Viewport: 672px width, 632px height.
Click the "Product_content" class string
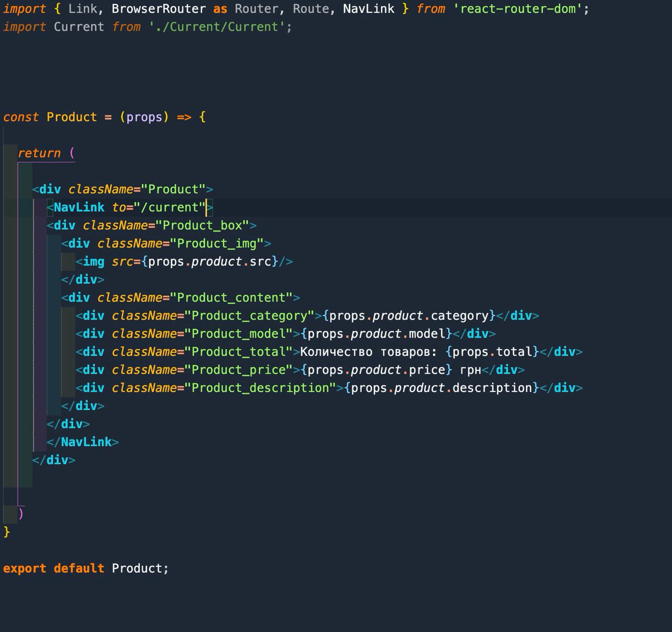tap(231, 298)
